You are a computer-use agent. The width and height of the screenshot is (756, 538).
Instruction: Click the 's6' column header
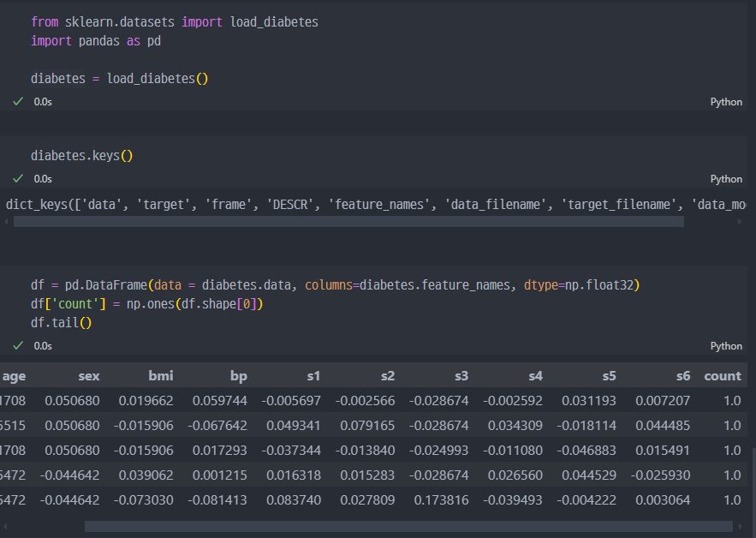point(682,376)
